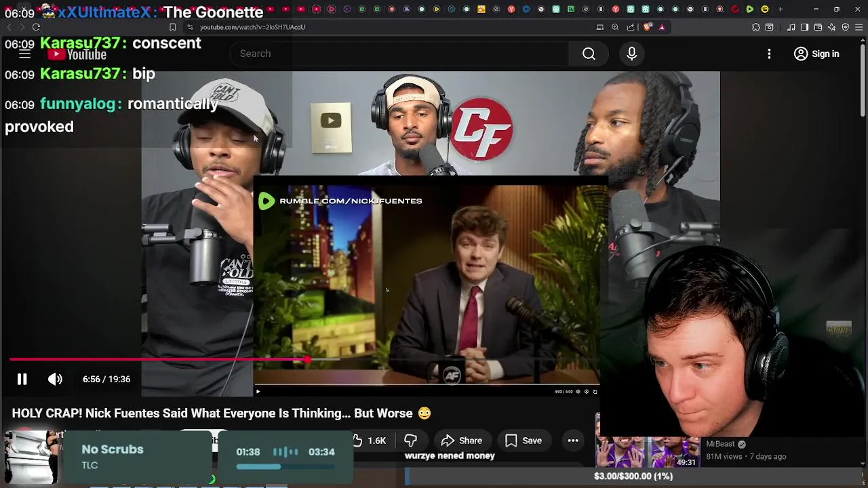Viewport: 868px width, 488px height.
Task: Click the embedded Rumble clip play icon
Action: [258, 391]
